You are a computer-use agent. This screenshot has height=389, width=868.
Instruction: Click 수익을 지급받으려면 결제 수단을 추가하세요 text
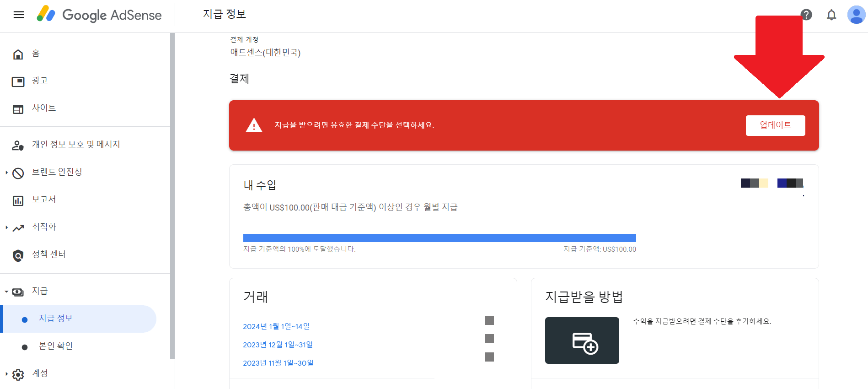click(x=702, y=321)
